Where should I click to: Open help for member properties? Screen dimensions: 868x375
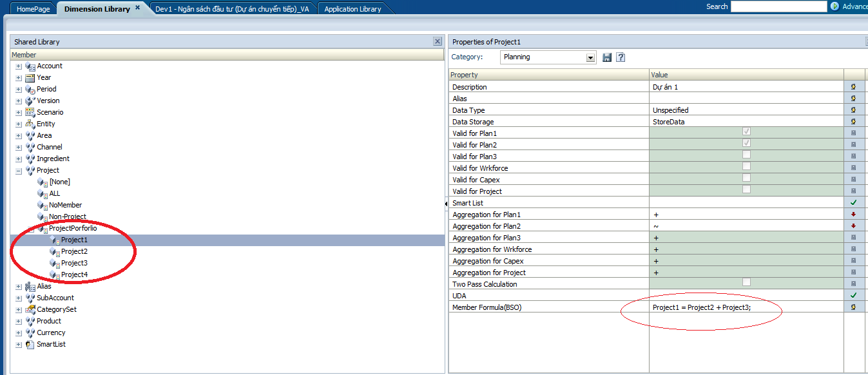[620, 57]
